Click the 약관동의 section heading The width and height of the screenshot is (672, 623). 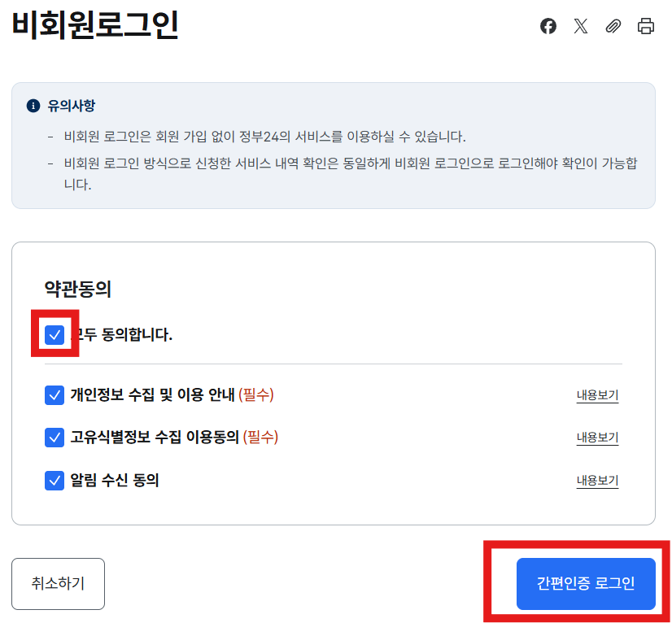coord(77,288)
